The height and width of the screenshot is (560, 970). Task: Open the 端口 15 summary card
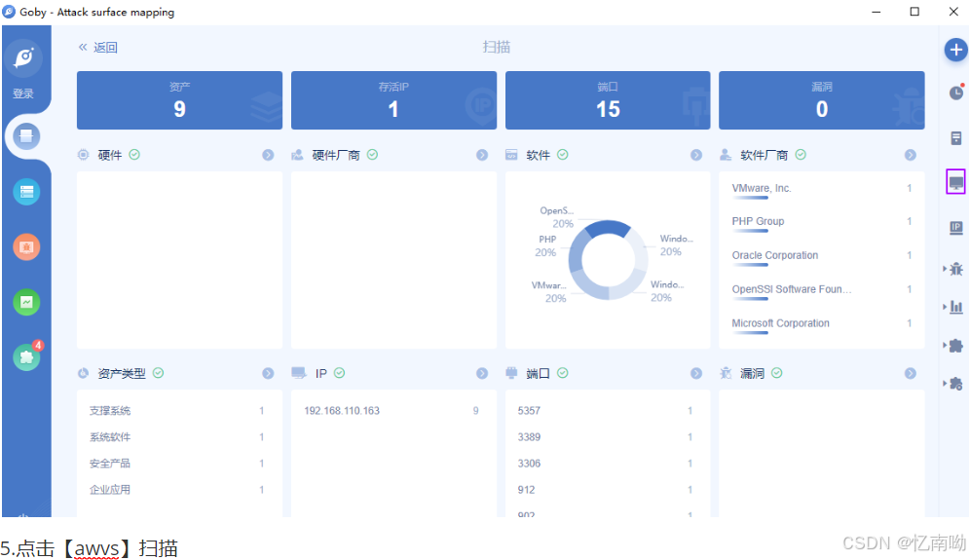click(x=608, y=100)
